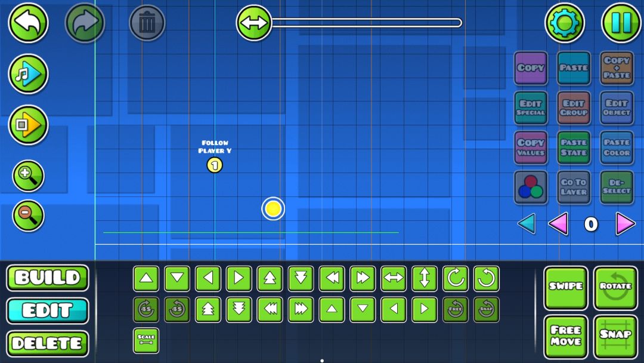
Task: Open editor settings gear
Action: [x=564, y=23]
